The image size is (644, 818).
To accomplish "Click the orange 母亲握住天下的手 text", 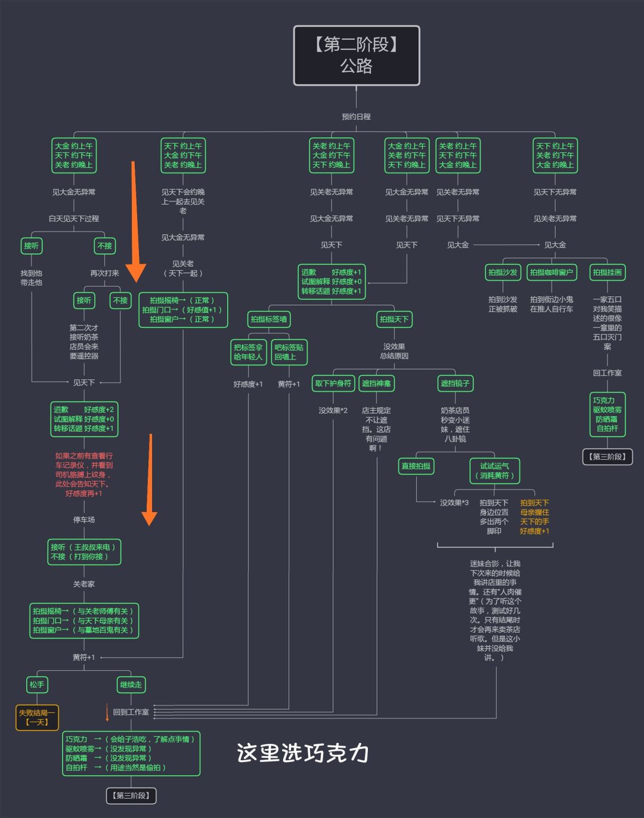I will 535,517.
